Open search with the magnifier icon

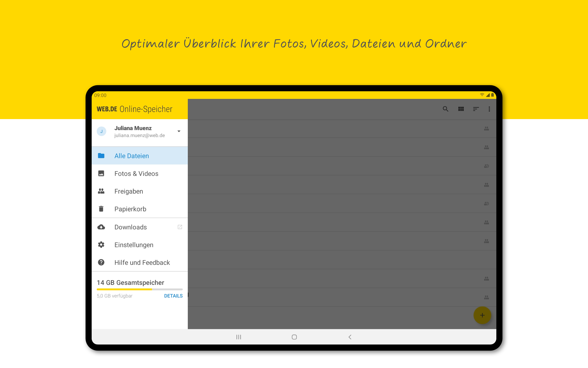[445, 109]
